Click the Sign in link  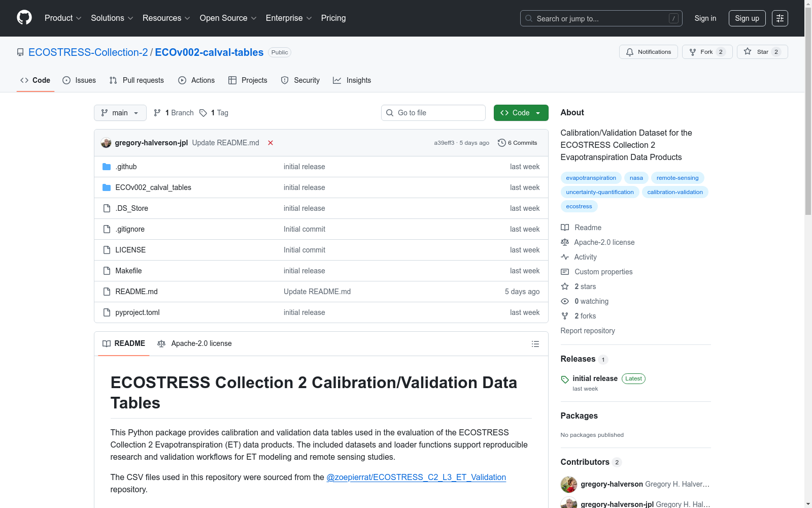pos(705,18)
